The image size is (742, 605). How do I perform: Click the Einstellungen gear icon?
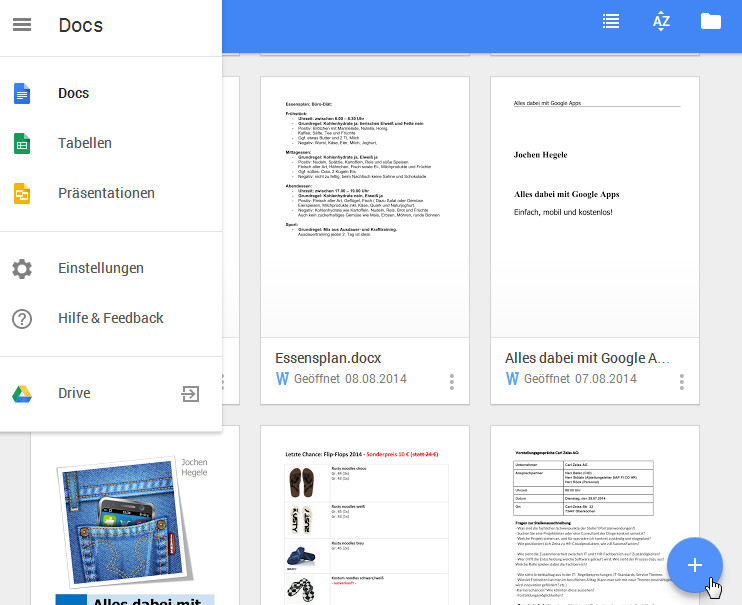pos(22,268)
